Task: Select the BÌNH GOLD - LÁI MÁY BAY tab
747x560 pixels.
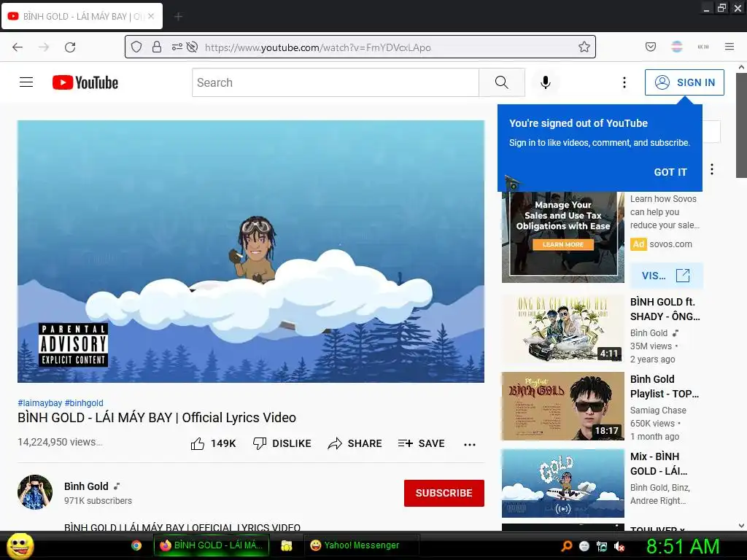Action: (82, 16)
